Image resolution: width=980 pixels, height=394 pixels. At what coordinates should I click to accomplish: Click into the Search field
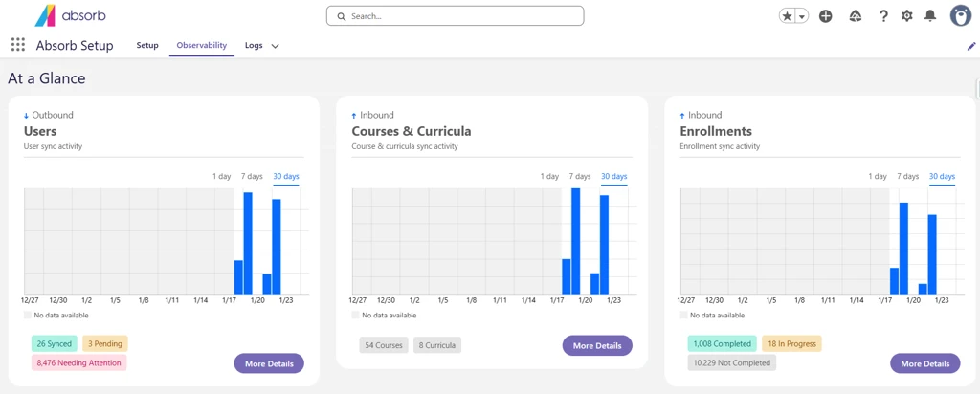[455, 16]
